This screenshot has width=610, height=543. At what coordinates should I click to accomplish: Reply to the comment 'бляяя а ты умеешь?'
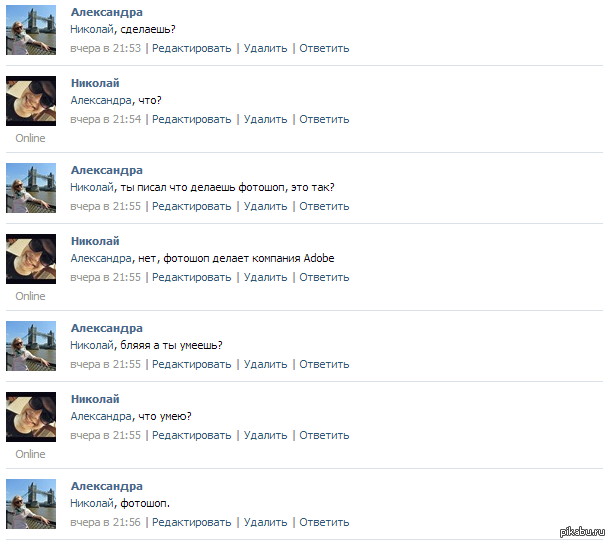(324, 364)
